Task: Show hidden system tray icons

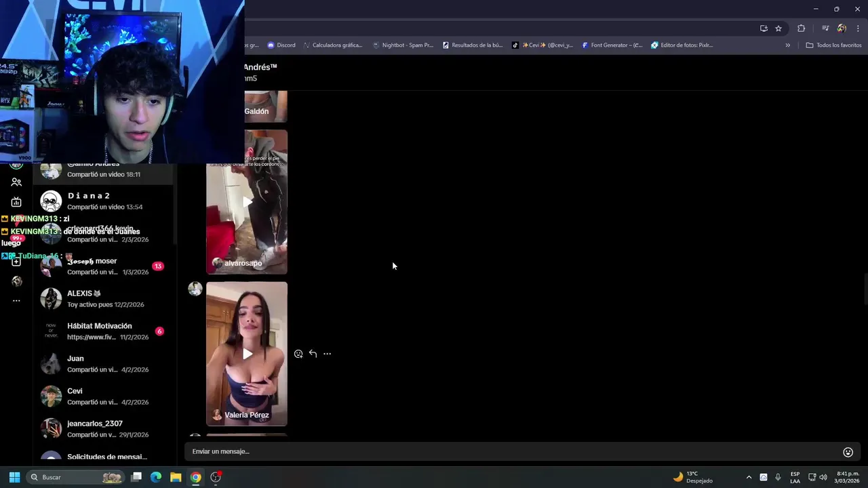Action: [749, 477]
